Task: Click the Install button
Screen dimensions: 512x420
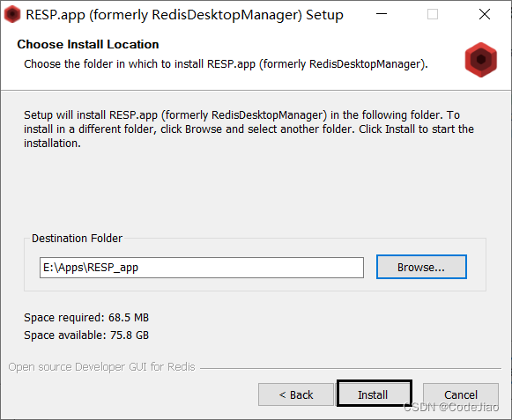Action: pos(374,394)
